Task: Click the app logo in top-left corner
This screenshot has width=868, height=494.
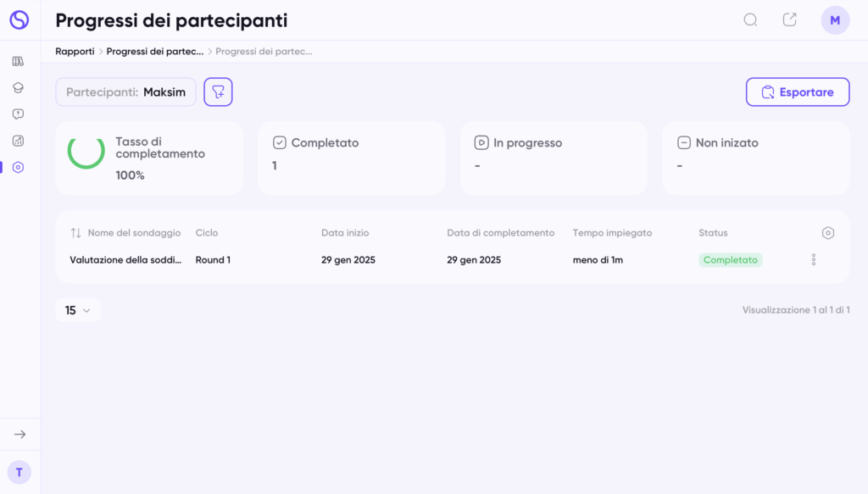Action: pyautogui.click(x=19, y=20)
